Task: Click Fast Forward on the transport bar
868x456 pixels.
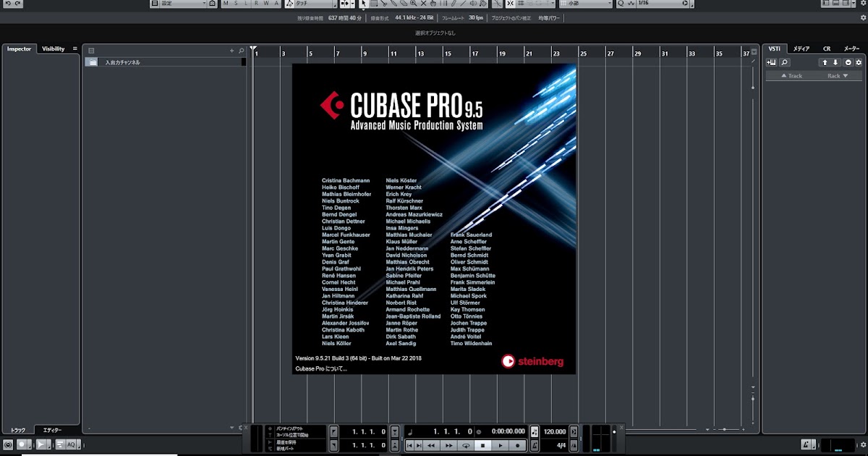Action: click(x=448, y=445)
